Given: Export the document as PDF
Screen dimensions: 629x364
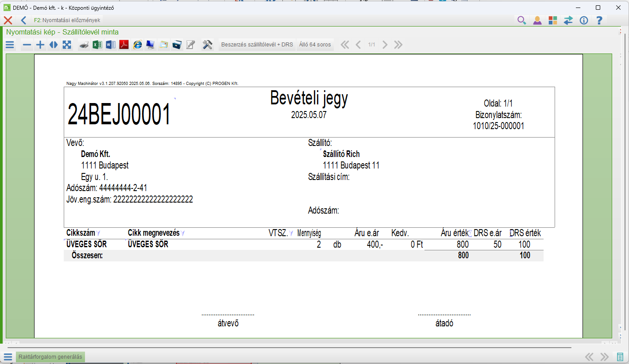Looking at the screenshot, I should tap(124, 45).
